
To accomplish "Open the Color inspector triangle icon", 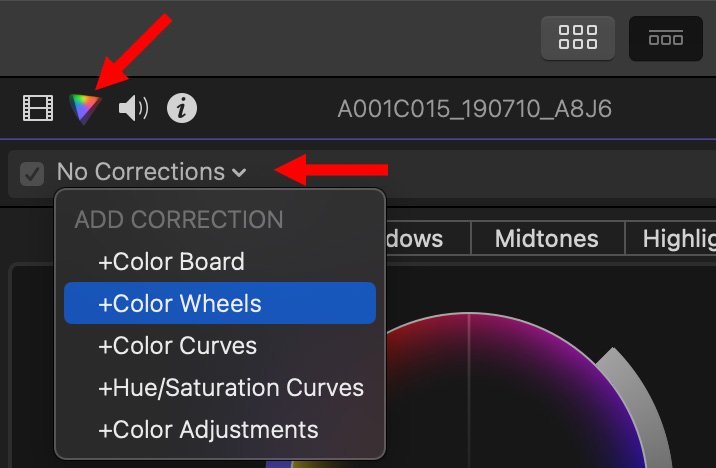I will 85,108.
